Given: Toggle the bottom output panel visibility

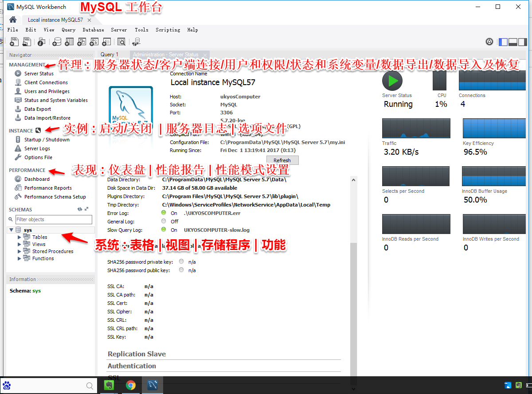Looking at the screenshot, I should (513, 42).
